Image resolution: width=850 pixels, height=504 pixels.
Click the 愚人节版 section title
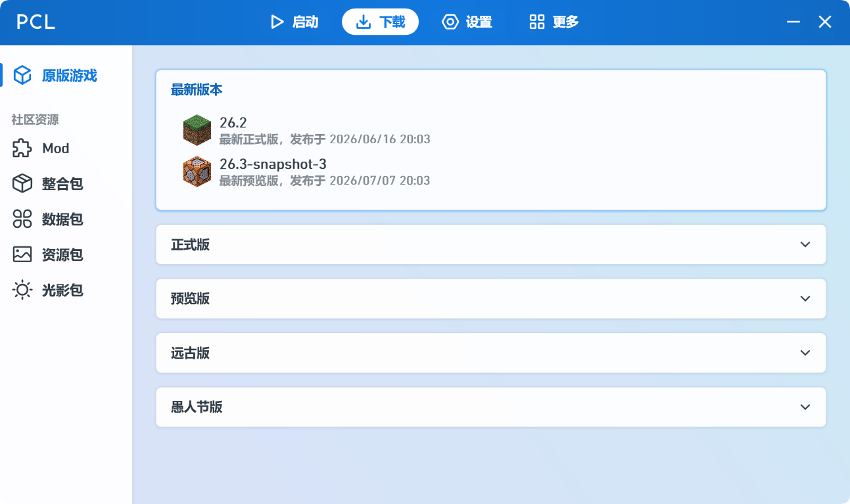(197, 407)
